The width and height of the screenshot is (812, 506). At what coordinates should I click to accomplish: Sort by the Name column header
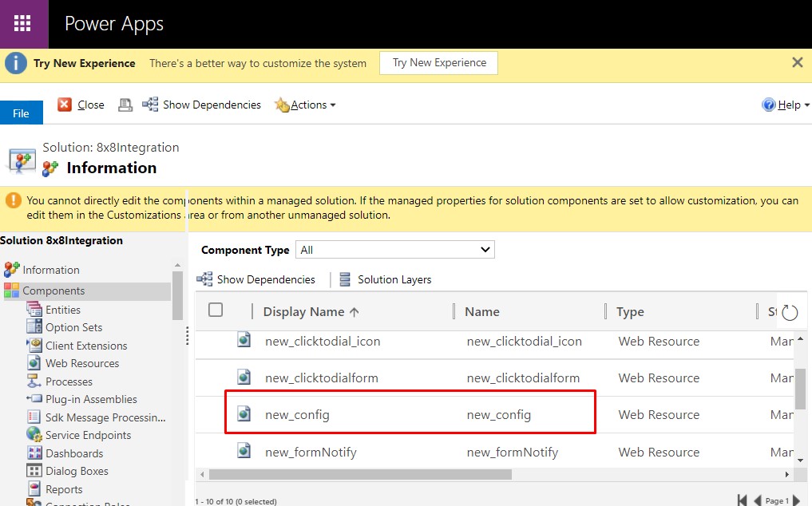(x=482, y=312)
